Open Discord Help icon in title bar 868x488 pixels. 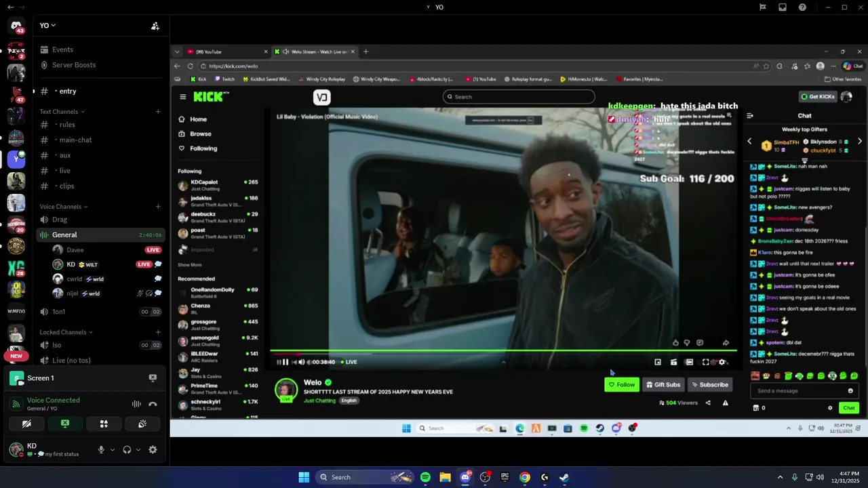tap(802, 7)
